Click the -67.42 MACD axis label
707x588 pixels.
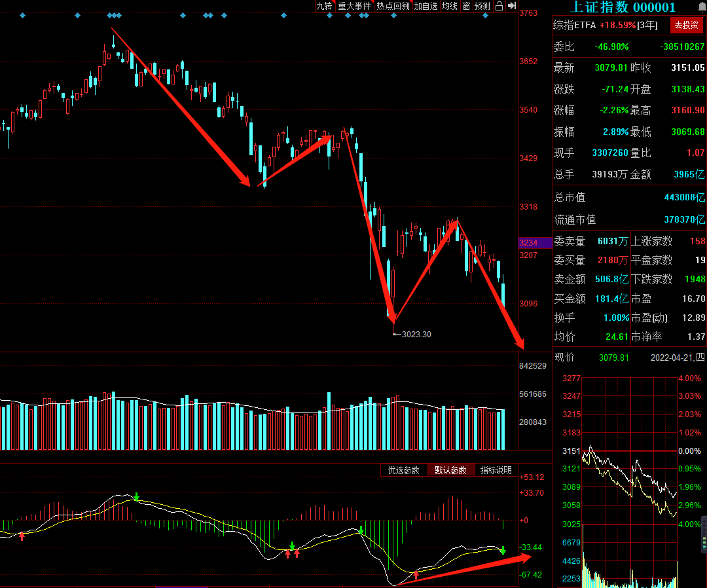531,575
